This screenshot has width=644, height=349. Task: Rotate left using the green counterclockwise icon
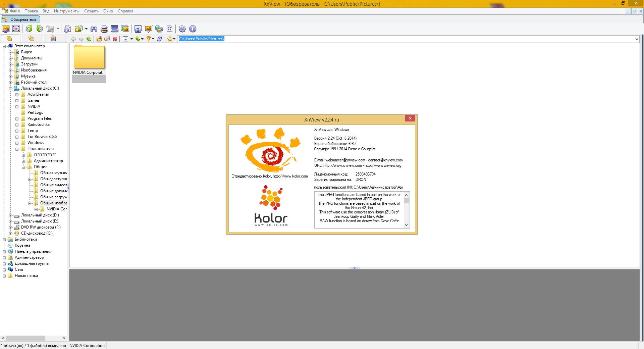29,29
